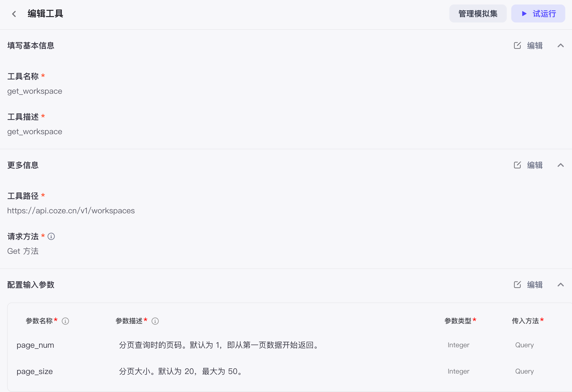Click the 工具描述 description field

click(35, 131)
